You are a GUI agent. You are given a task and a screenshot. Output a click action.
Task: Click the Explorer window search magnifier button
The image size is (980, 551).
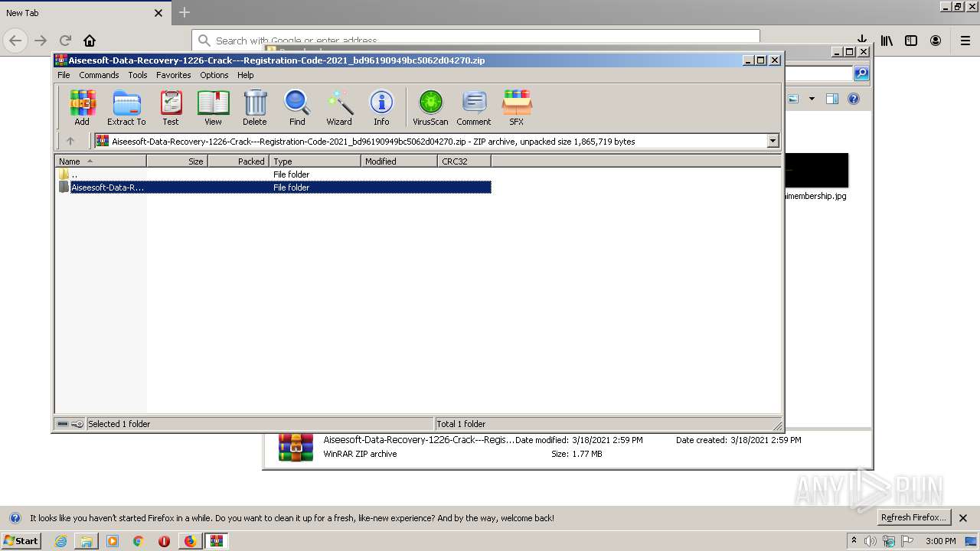[x=861, y=73]
